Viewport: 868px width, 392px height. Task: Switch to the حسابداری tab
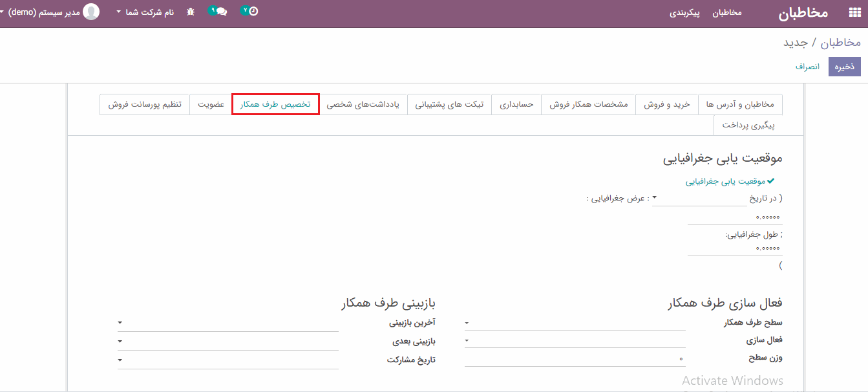(516, 104)
